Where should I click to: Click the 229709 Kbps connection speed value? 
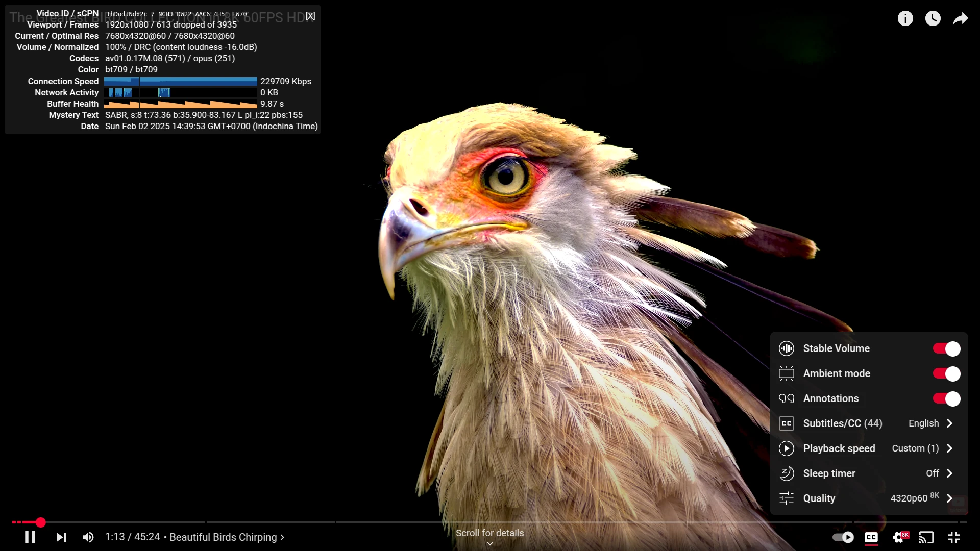(x=286, y=81)
